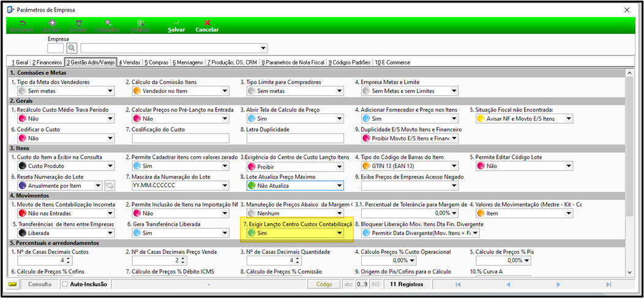Open Recálculo Custo Médio Trava Período dropdown
The image size is (644, 298).
(x=110, y=118)
